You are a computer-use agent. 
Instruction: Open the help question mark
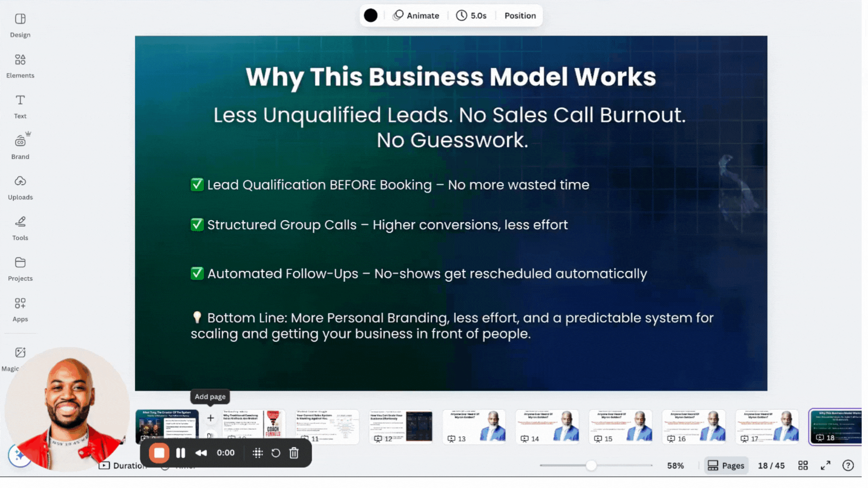point(848,465)
